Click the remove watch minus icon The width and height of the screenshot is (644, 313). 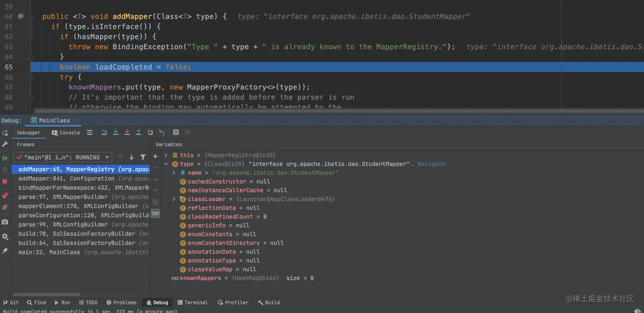[x=155, y=168]
